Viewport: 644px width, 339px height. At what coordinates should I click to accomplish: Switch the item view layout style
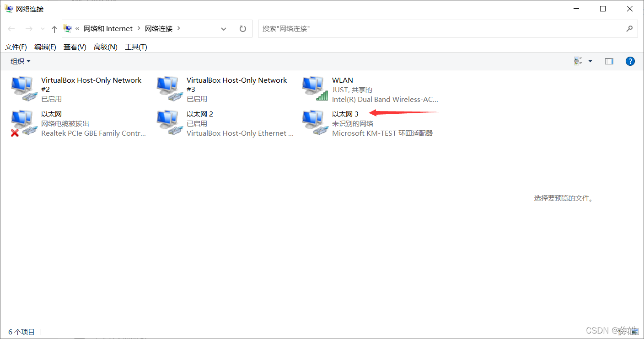[578, 61]
